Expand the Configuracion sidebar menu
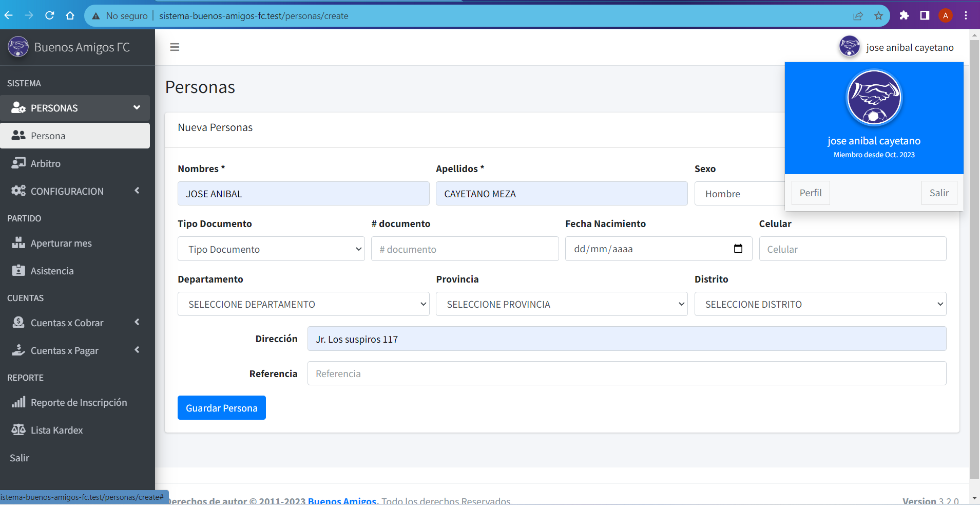This screenshot has width=980, height=505. pyautogui.click(x=75, y=191)
